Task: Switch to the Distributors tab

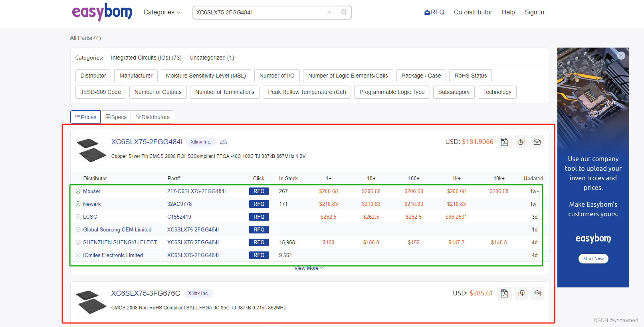Action: 153,117
